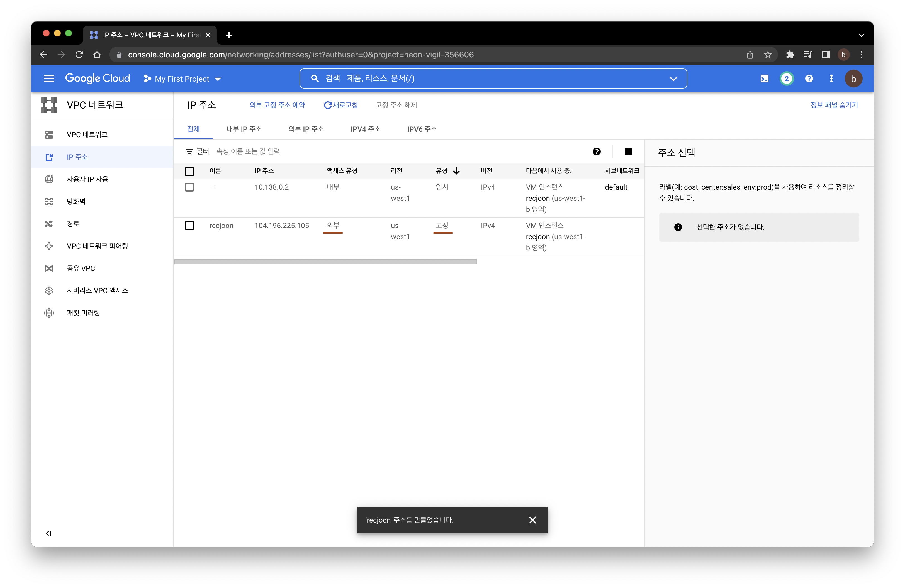Click the filter property input field
The width and height of the screenshot is (905, 588).
[399, 151]
